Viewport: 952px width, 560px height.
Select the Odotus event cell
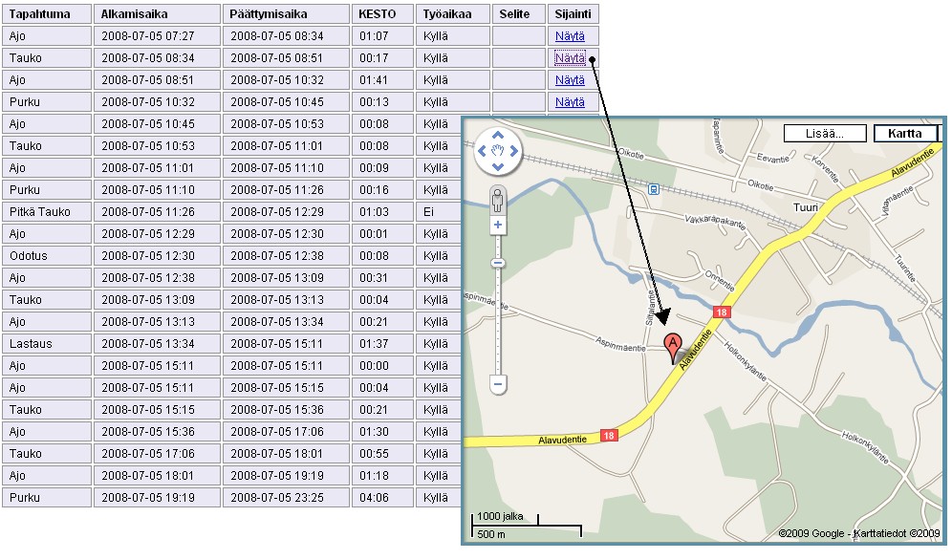click(x=47, y=255)
